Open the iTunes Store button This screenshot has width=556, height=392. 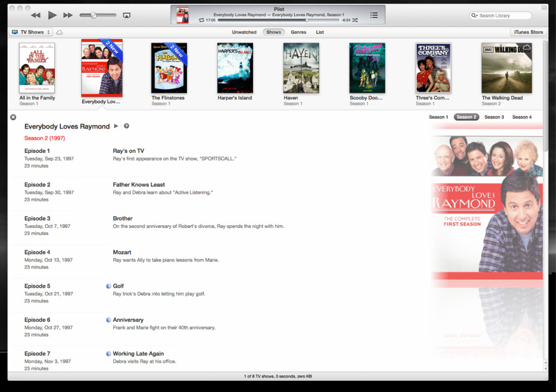point(528,32)
